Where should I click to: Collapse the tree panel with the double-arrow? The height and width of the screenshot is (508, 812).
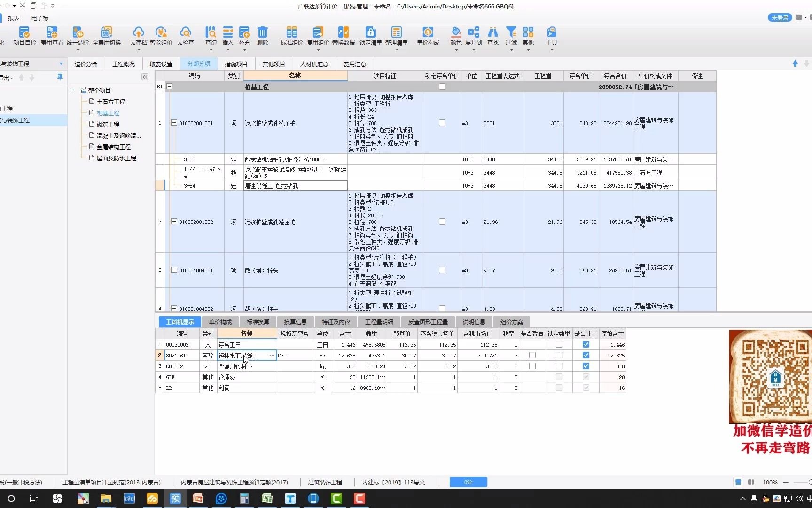pyautogui.click(x=145, y=77)
